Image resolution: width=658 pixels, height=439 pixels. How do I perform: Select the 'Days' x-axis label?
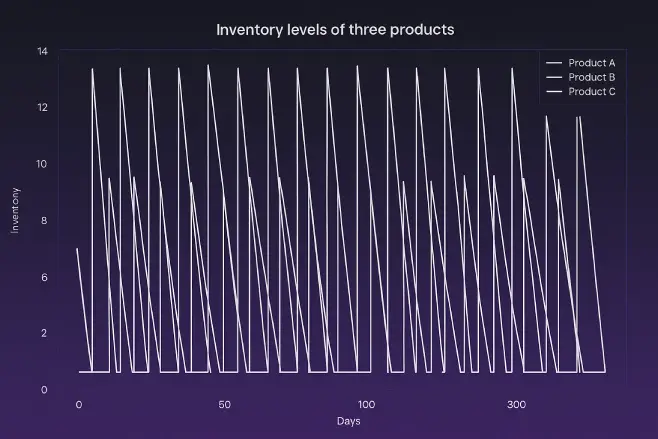348,421
